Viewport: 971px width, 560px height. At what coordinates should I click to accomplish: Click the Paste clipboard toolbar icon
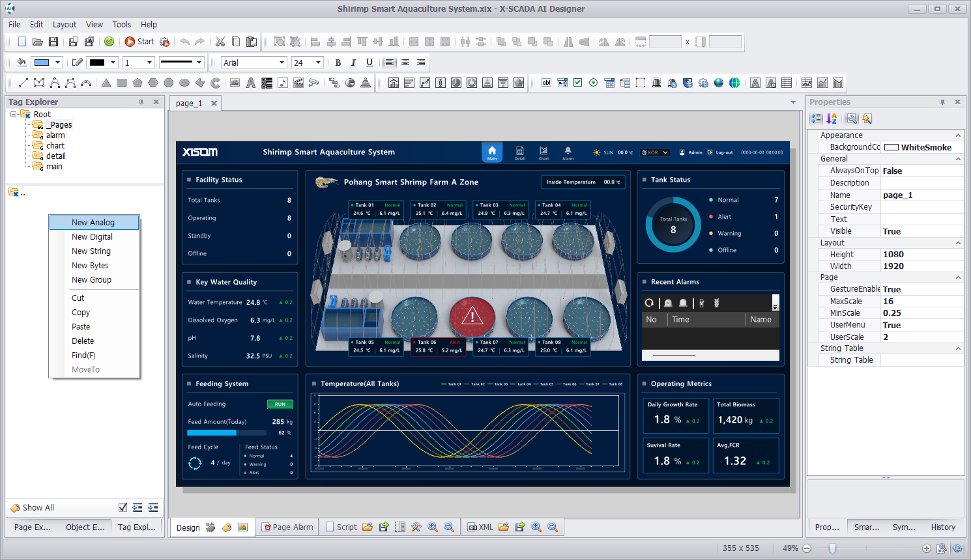[x=252, y=42]
